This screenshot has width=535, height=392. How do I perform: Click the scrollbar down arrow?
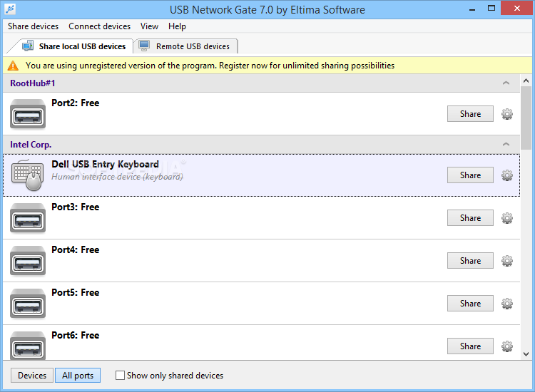point(526,354)
